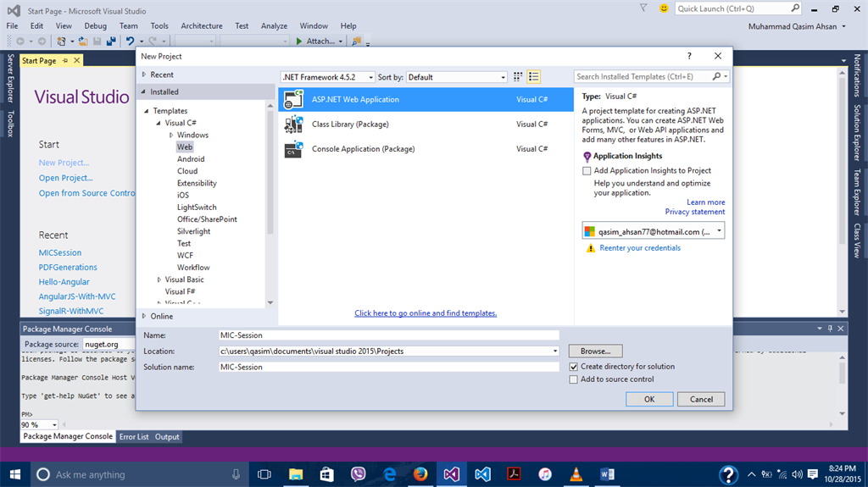Open console zoom 90 % dropdown
The height and width of the screenshot is (487, 868).
point(54,425)
